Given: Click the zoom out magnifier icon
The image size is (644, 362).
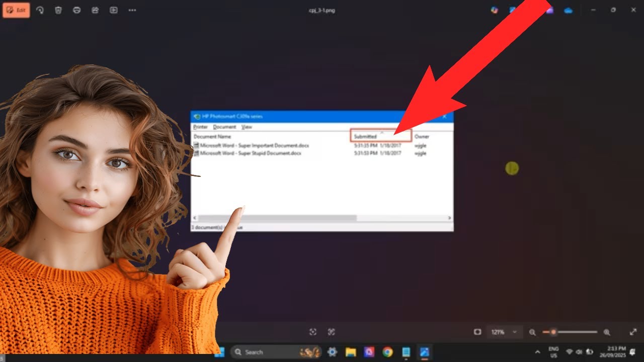Looking at the screenshot, I should pos(532,332).
